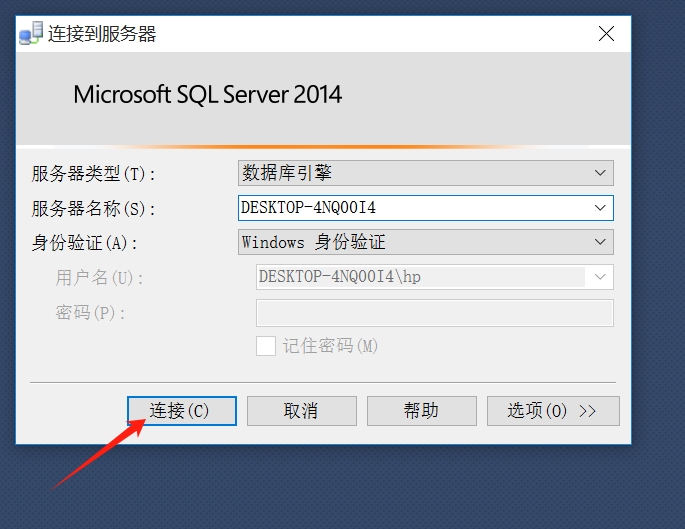Click the 身份验证(A) label
685x529 pixels.
coord(85,243)
